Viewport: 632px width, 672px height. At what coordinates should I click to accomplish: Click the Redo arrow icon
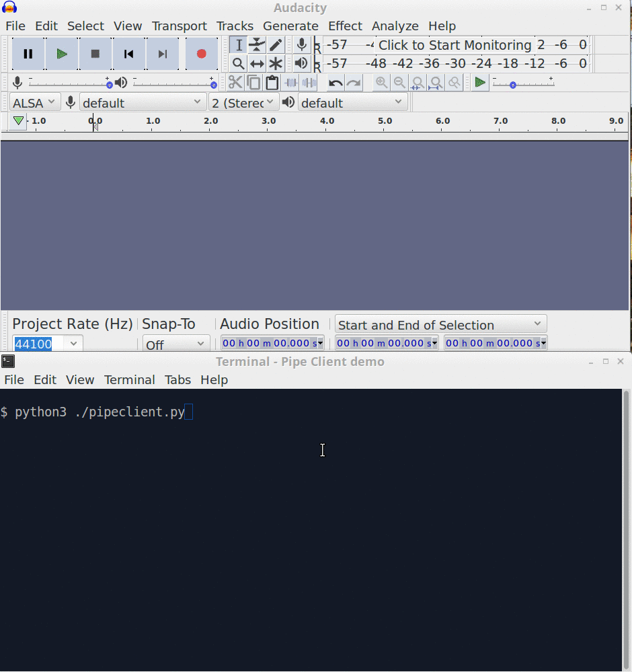pos(354,82)
